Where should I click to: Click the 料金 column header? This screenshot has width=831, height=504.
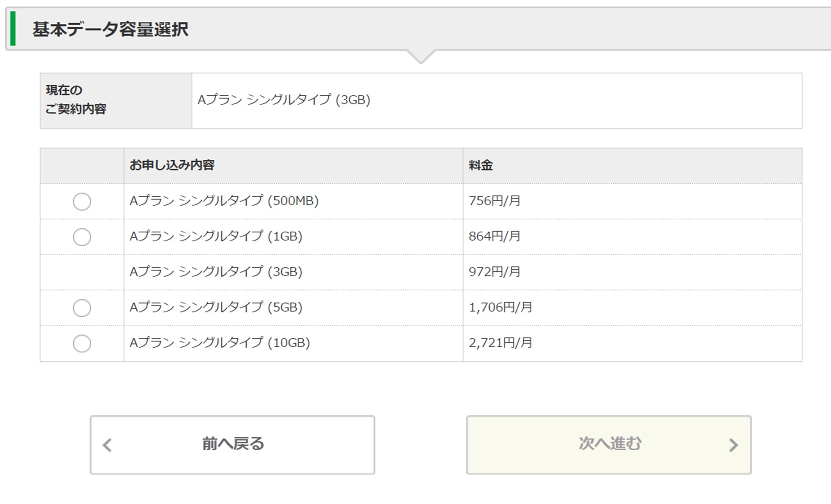point(481,166)
